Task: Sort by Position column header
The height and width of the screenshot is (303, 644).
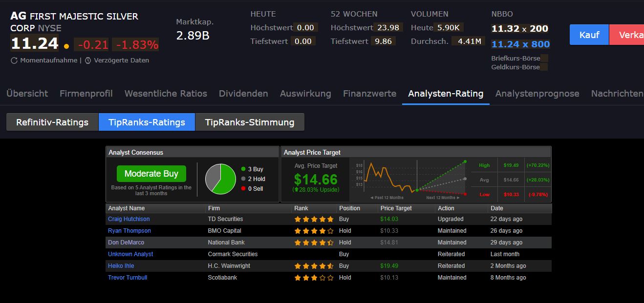Action: click(349, 208)
